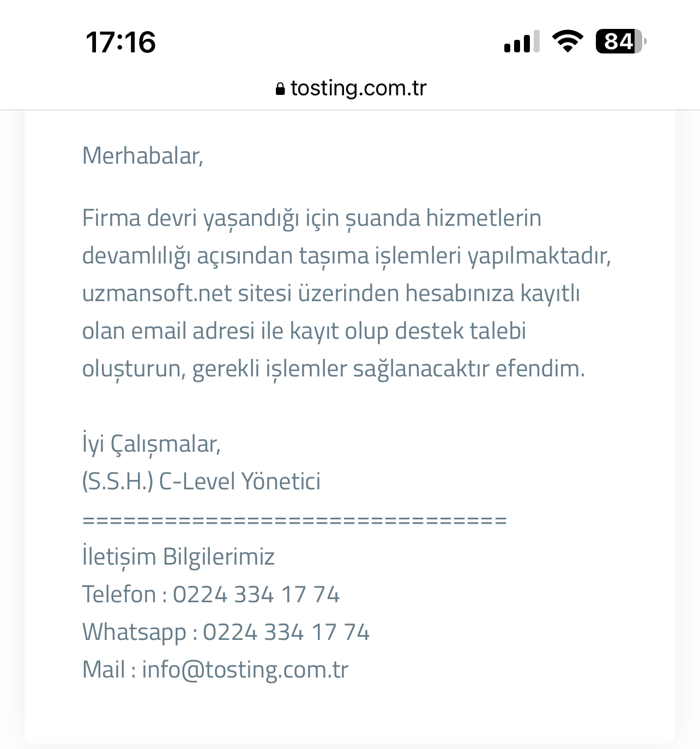Viewport: 700px width, 749px height.
Task: Tap the (S.S.H.) C-Level Yönetici signature
Action: point(201,482)
